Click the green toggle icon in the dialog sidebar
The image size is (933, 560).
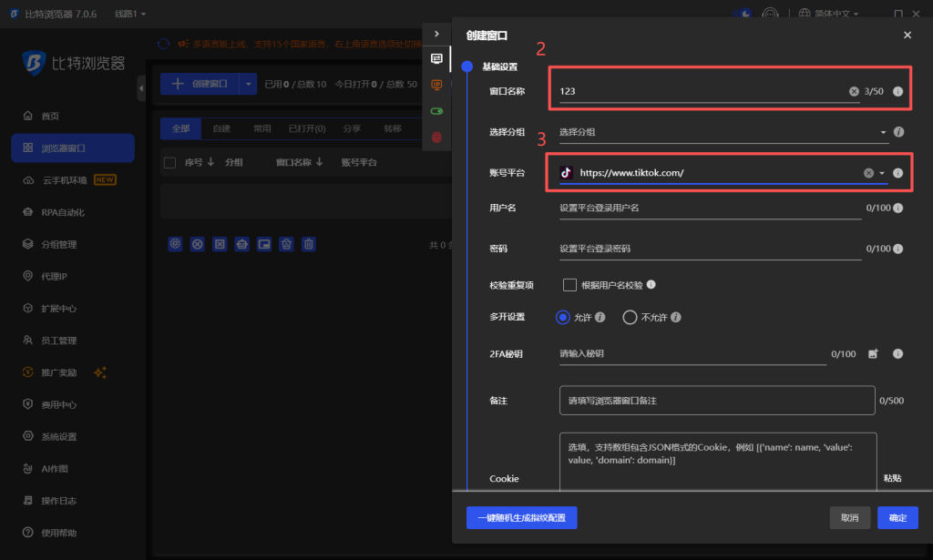point(436,109)
